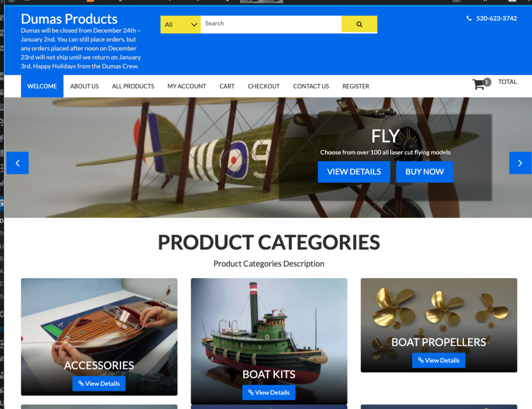The image size is (532, 409).
Task: Advance slider with right arrow
Action: pos(520,163)
